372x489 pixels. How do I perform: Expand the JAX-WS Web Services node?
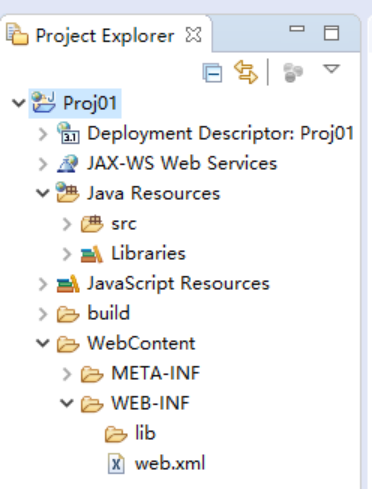[x=43, y=164]
